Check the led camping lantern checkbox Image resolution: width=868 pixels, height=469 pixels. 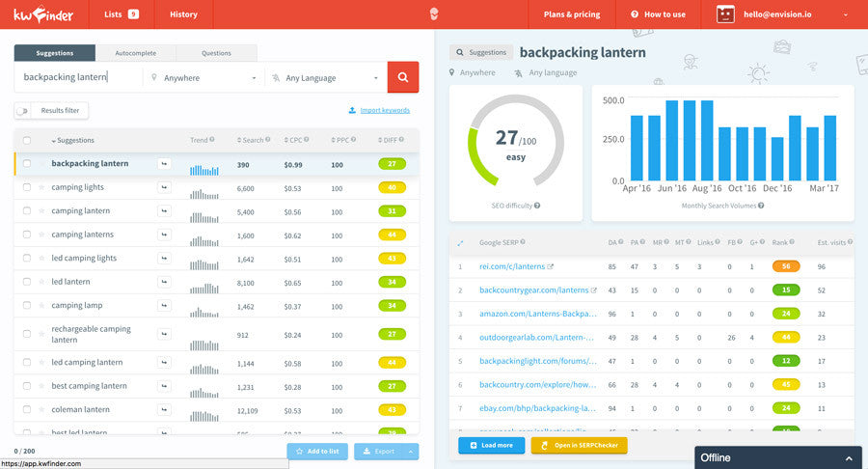tap(27, 362)
